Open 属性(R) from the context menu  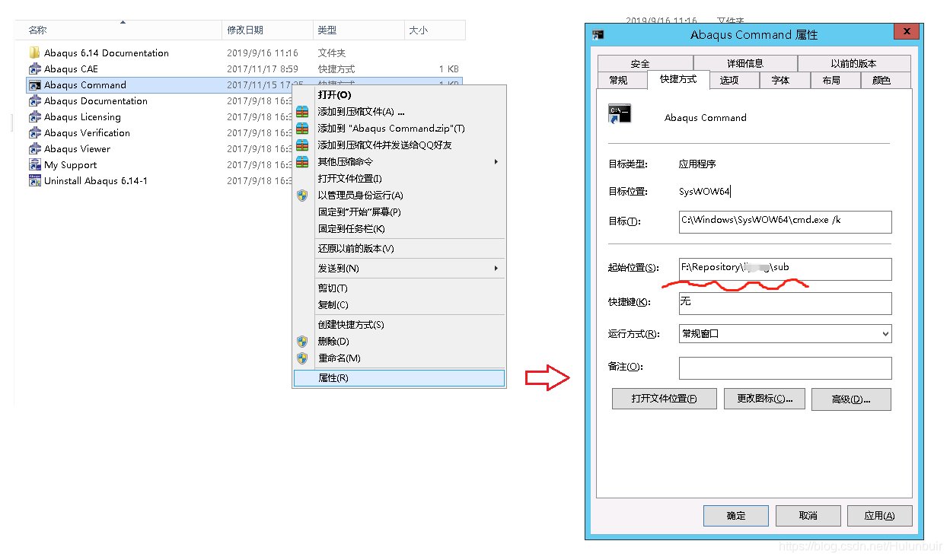pos(399,377)
